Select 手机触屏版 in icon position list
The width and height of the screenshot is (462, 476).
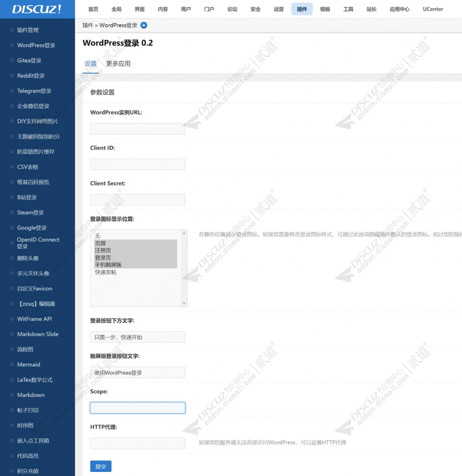pos(136,265)
